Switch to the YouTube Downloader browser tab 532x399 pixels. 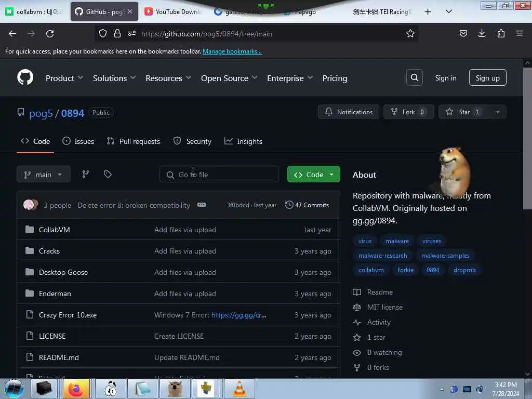(174, 11)
